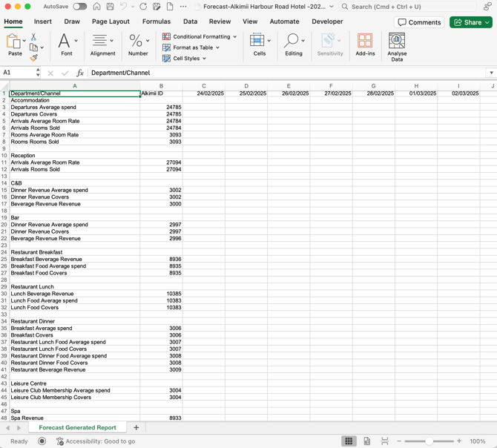Expand the file name title dropdown

point(332,7)
